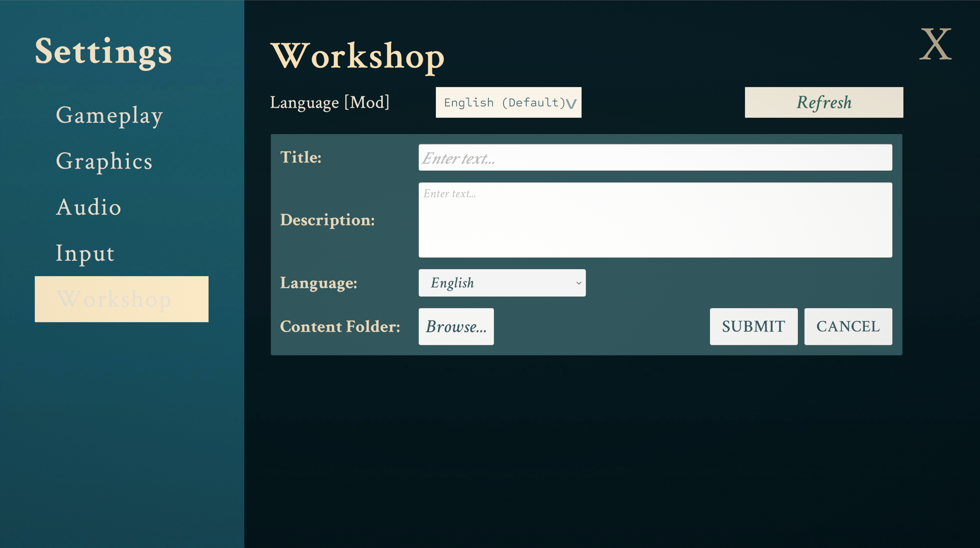Image resolution: width=980 pixels, height=548 pixels.
Task: Click the Settings heading in sidebar
Action: coord(103,51)
